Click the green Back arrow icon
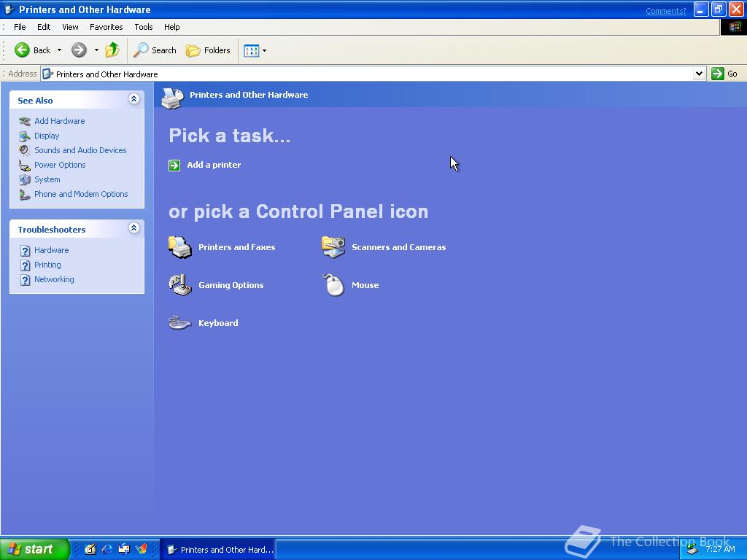This screenshot has width=747, height=560. point(22,50)
